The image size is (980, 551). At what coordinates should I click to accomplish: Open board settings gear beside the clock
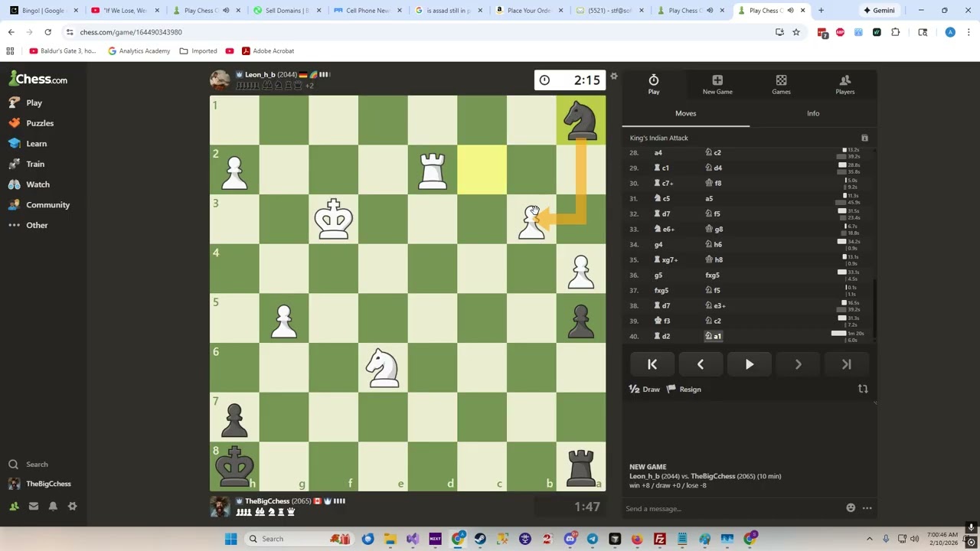[x=613, y=77]
